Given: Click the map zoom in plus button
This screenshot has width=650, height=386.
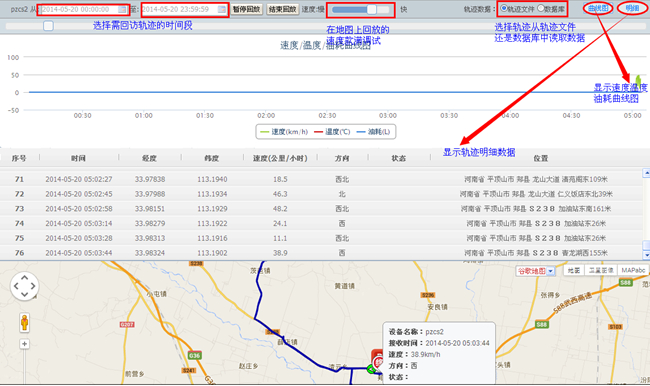Looking at the screenshot, I should [x=24, y=344].
